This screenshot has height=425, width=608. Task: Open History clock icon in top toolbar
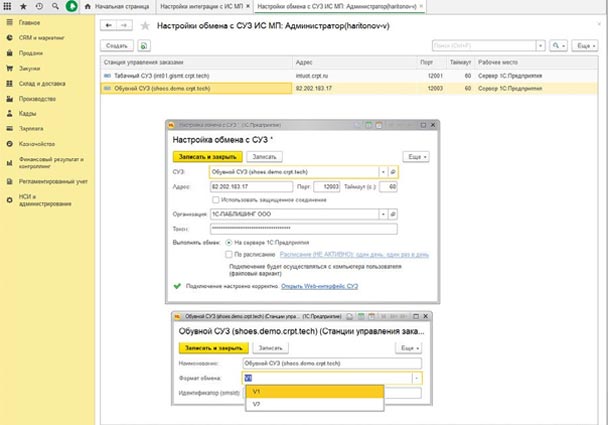tap(39, 6)
